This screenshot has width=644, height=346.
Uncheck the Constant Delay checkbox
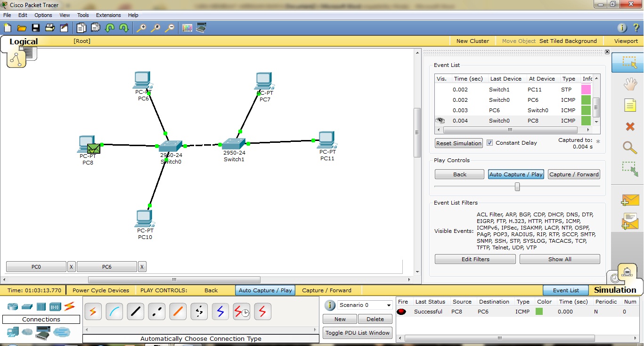489,142
